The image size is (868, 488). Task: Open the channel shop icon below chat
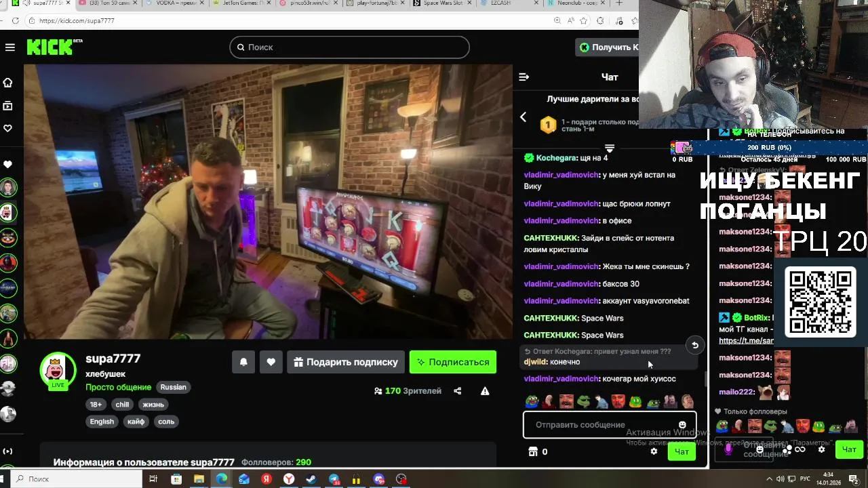(x=533, y=451)
